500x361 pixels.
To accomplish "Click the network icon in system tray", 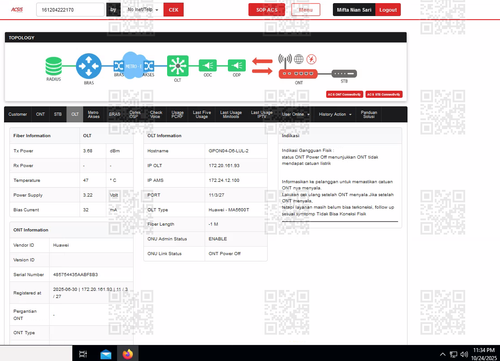I will [x=453, y=354].
